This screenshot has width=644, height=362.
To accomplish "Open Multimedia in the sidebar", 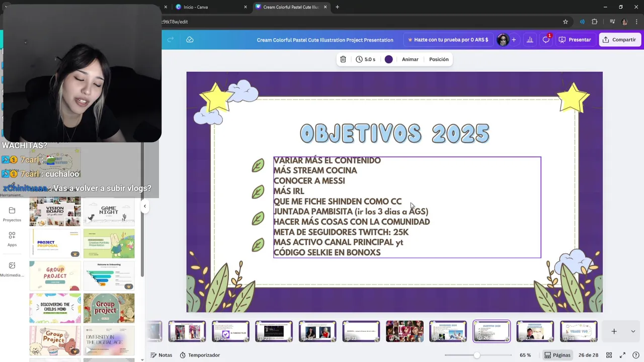I will point(12,269).
